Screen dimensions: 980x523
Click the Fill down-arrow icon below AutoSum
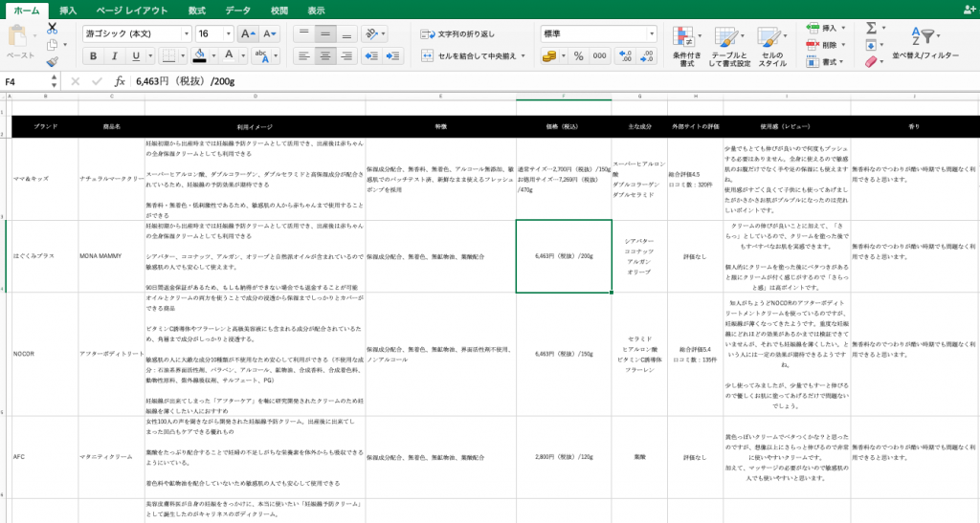(x=871, y=45)
